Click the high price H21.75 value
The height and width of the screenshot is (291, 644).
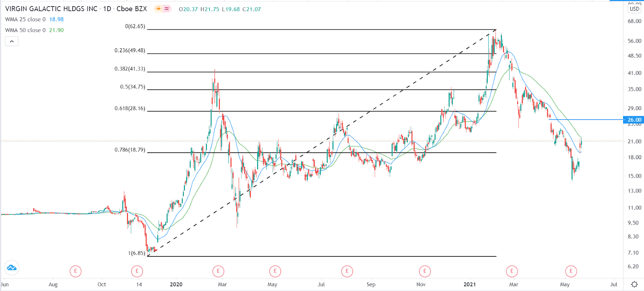pos(210,9)
